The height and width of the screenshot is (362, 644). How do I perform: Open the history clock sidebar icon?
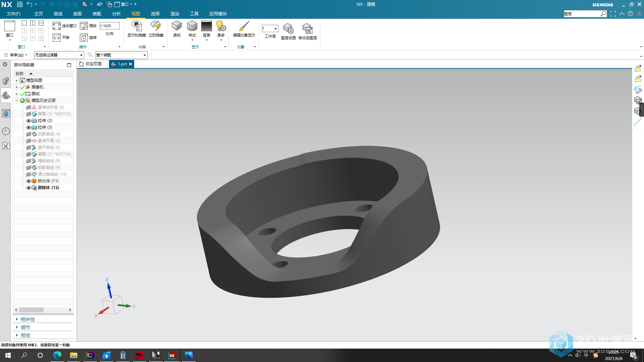pyautogui.click(x=6, y=131)
